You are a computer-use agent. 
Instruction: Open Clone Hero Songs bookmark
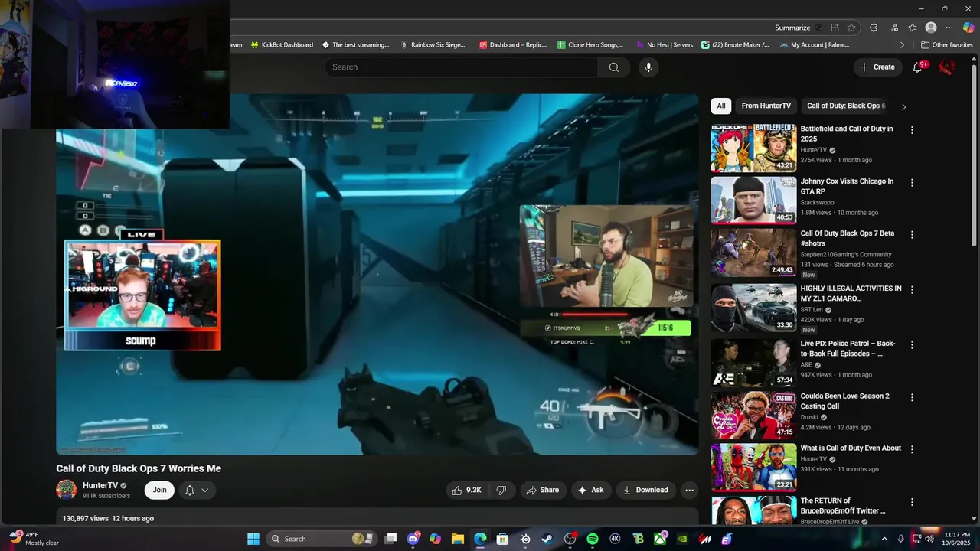(x=590, y=45)
